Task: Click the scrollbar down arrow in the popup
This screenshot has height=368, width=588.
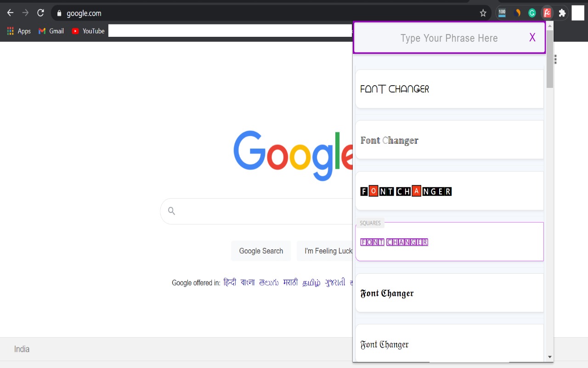Action: [549, 356]
